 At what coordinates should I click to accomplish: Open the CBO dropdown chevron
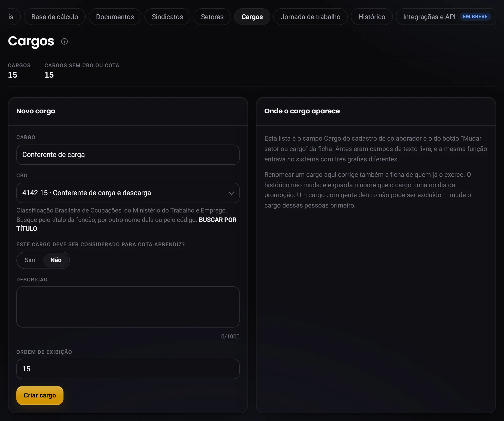tap(231, 193)
